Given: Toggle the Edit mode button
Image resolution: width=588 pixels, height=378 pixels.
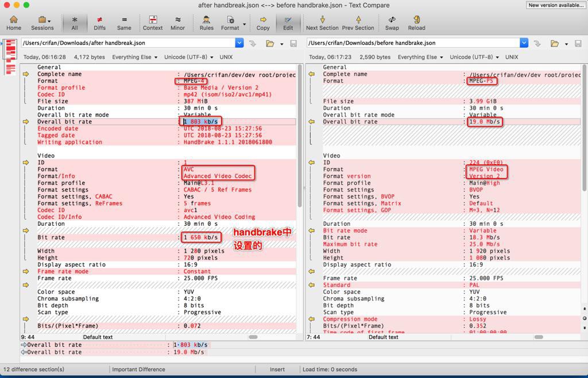Looking at the screenshot, I should (x=288, y=23).
